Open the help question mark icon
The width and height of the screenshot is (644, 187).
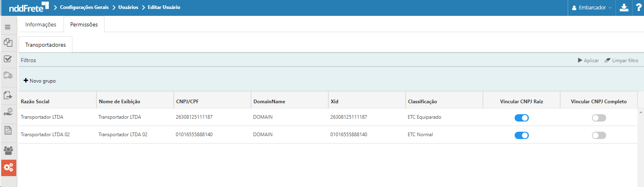coord(638,8)
